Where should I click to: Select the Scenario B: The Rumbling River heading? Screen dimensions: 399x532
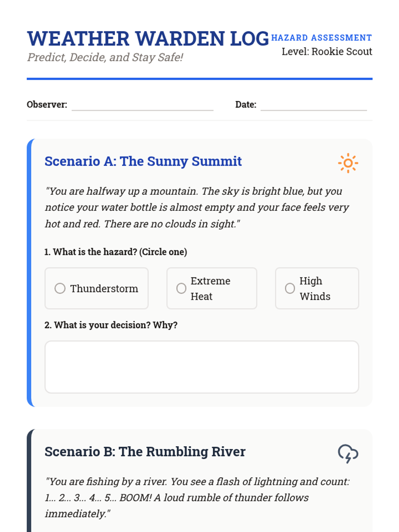pyautogui.click(x=145, y=452)
